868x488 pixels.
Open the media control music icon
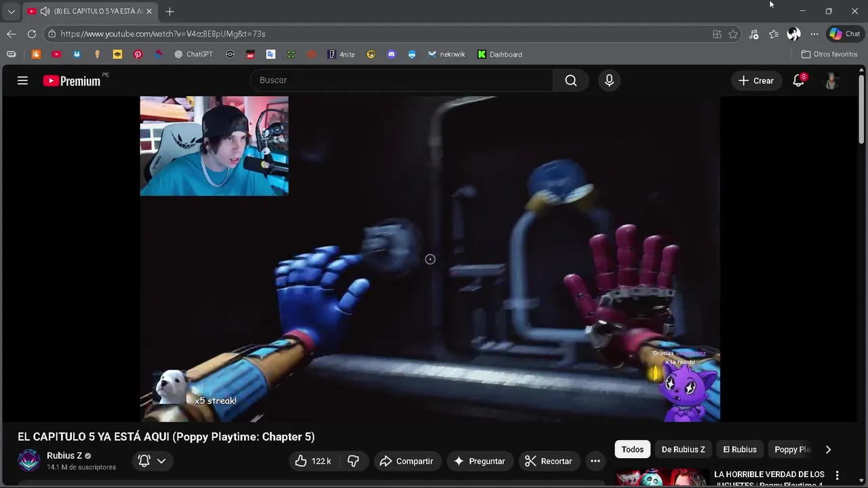753,34
